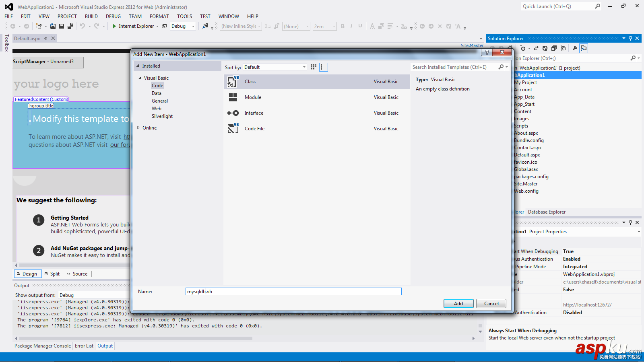Click the New Project toolbar icon

click(39, 26)
